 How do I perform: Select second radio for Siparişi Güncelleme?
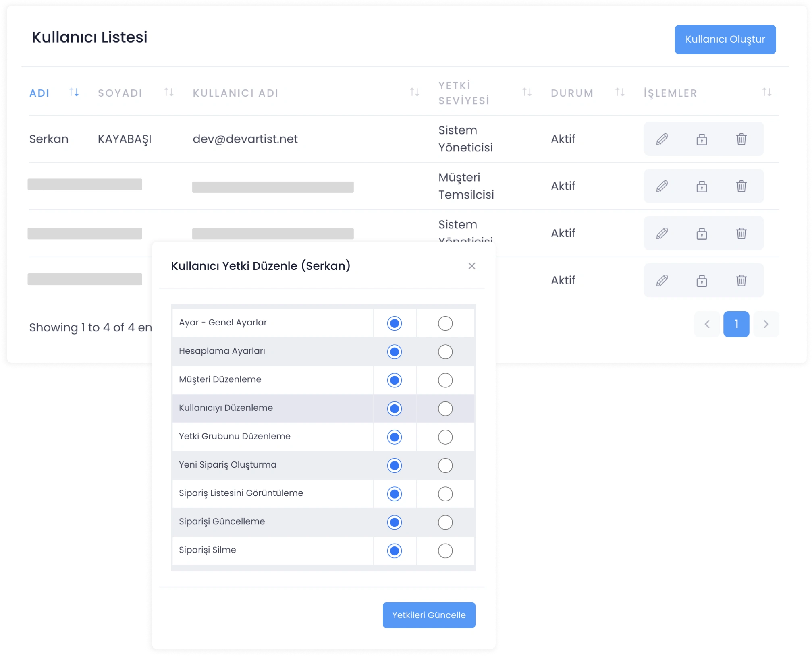(x=445, y=522)
